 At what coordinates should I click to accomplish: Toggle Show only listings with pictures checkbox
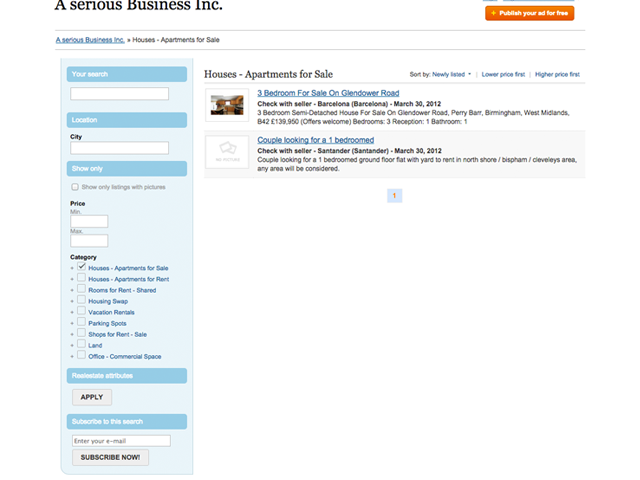click(x=75, y=187)
